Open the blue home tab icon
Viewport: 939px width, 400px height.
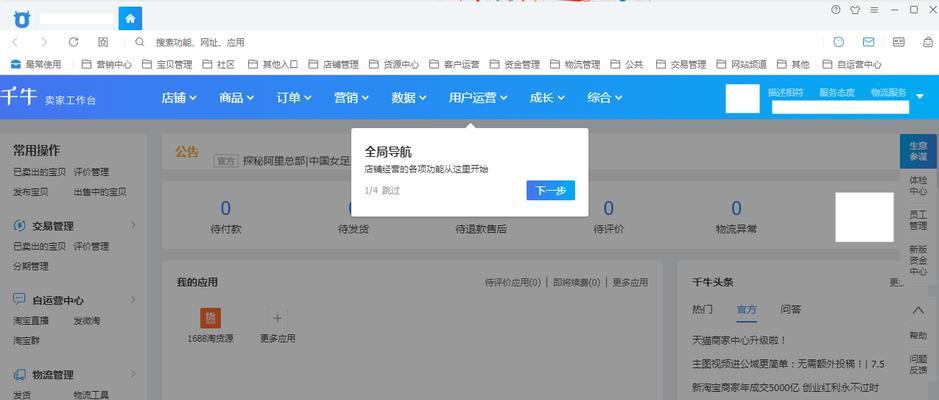(130, 19)
